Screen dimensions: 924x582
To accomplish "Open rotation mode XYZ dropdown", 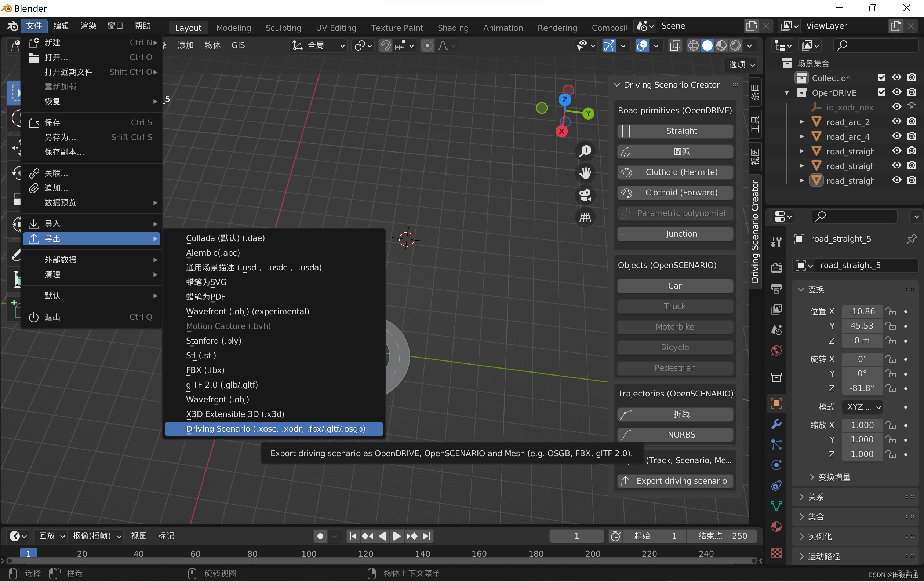I will click(x=862, y=407).
